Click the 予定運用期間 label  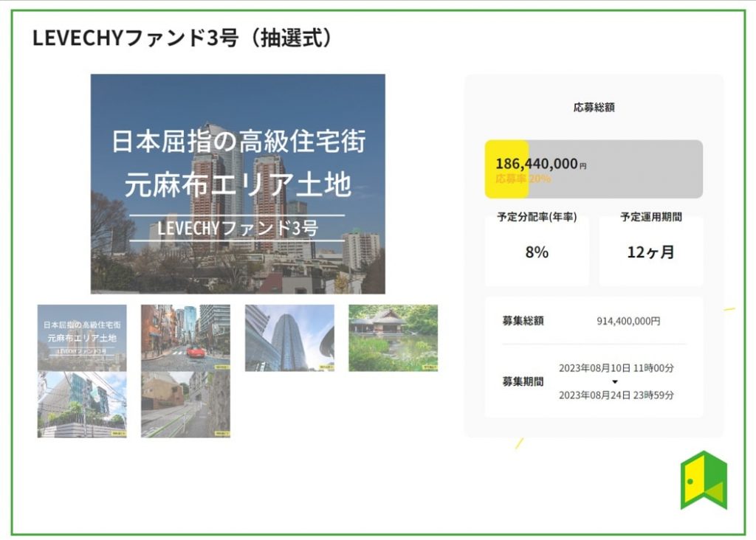[x=651, y=217]
